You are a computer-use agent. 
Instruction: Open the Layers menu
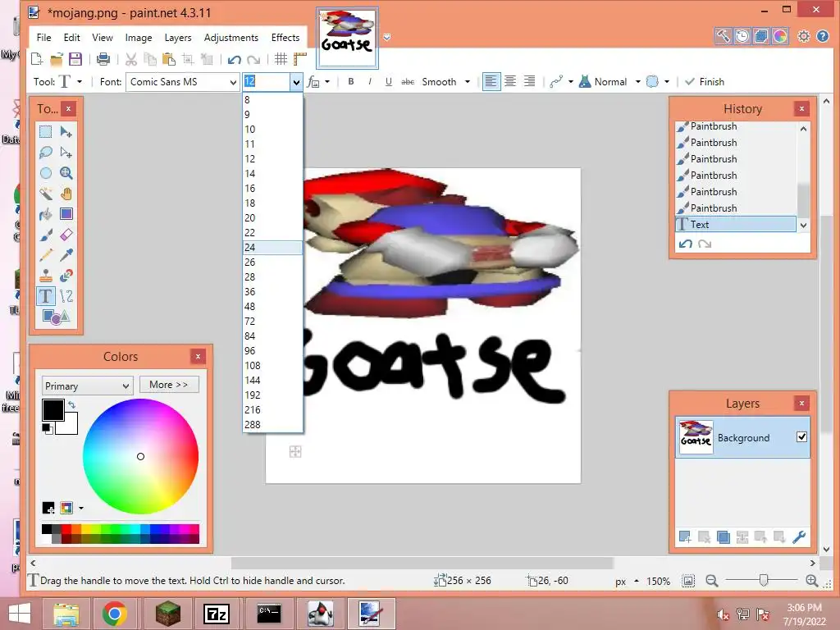tap(178, 38)
